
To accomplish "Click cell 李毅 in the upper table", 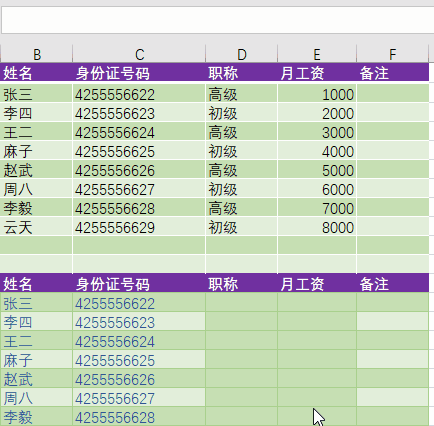I will click(36, 208).
